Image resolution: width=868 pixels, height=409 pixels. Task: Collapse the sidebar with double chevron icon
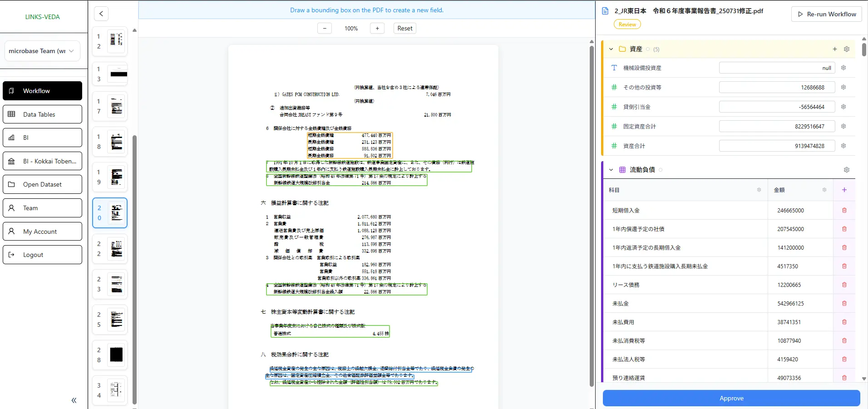tap(74, 400)
